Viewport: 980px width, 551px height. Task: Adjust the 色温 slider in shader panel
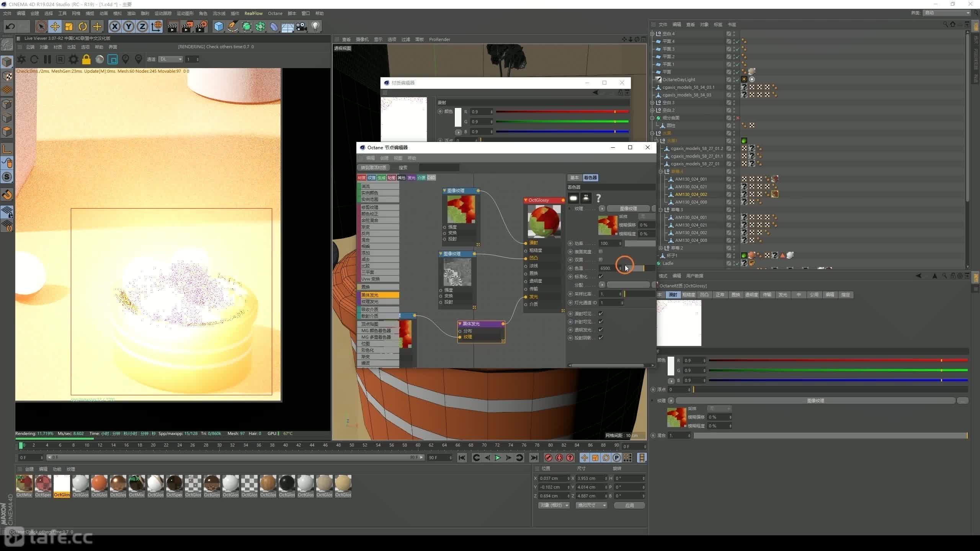tap(640, 268)
